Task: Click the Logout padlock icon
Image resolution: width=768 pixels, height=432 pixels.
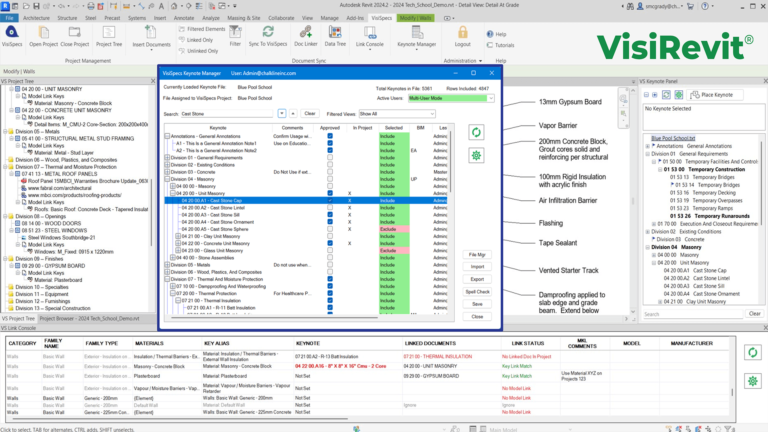Action: pos(462,34)
